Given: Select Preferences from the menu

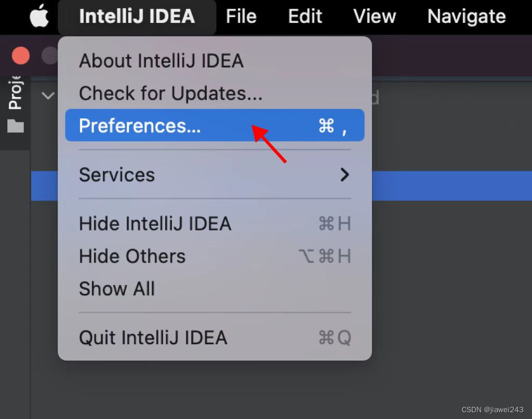Looking at the screenshot, I should [x=139, y=125].
